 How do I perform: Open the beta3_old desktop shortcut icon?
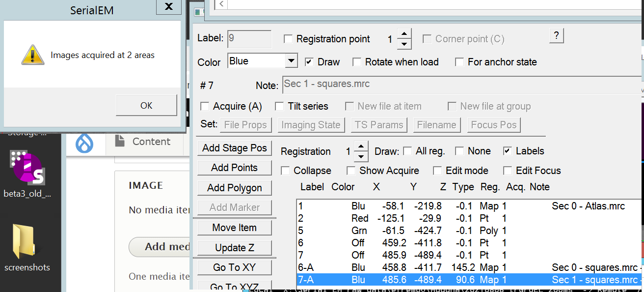click(27, 167)
